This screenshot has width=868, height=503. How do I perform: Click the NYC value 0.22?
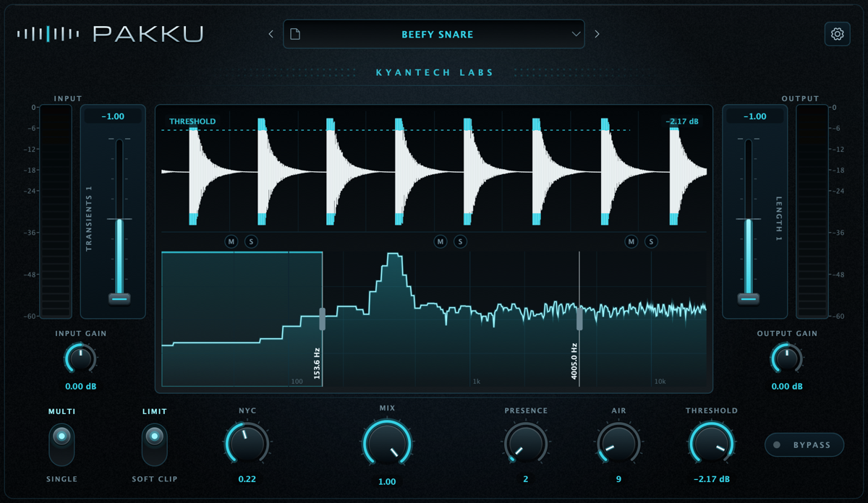coord(247,479)
